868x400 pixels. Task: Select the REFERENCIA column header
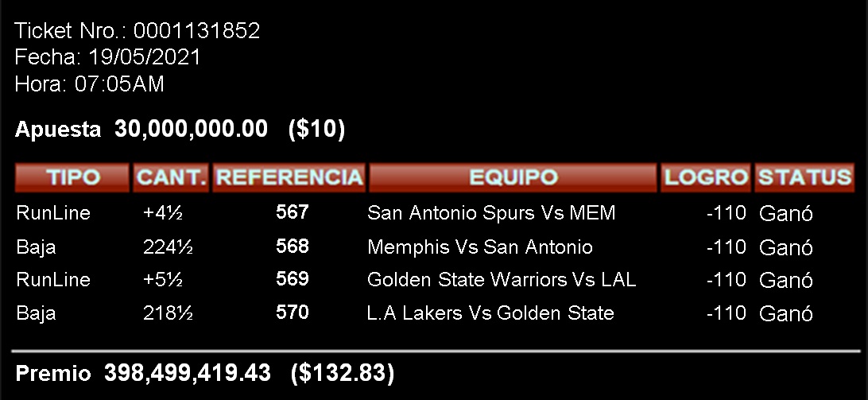(x=289, y=177)
